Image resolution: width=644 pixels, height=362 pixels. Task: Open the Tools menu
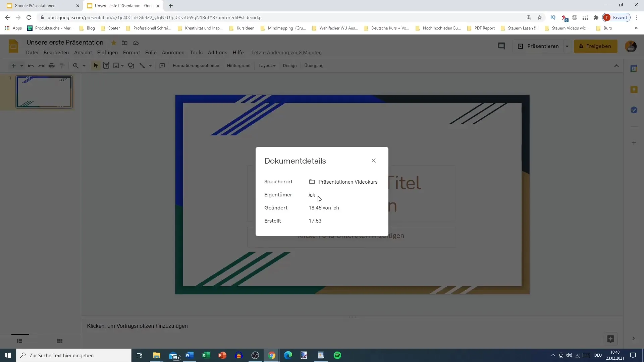(x=196, y=52)
